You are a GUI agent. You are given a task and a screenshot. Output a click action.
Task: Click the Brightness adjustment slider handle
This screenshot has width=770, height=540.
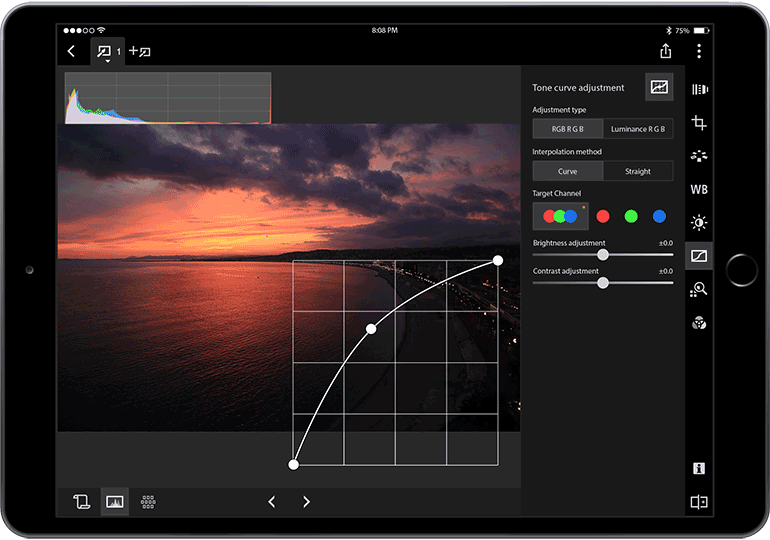(x=603, y=255)
